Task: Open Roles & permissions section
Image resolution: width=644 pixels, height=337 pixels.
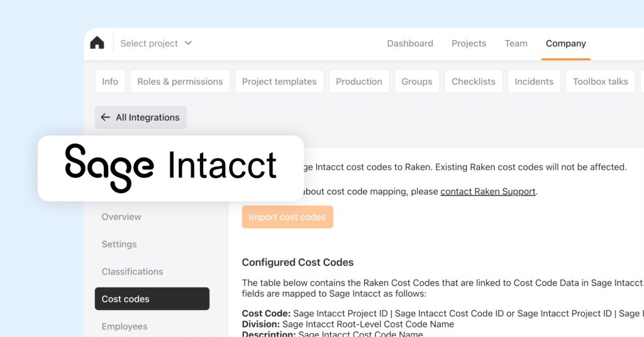Action: (x=180, y=82)
